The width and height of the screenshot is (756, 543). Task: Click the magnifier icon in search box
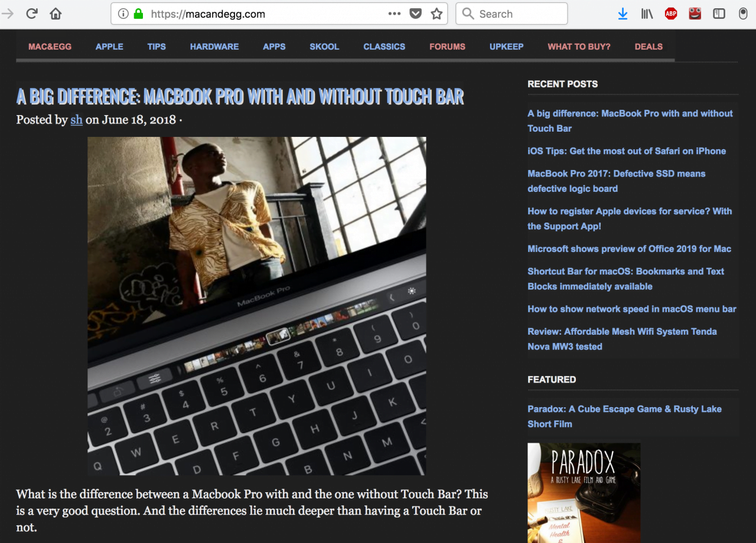coord(468,14)
